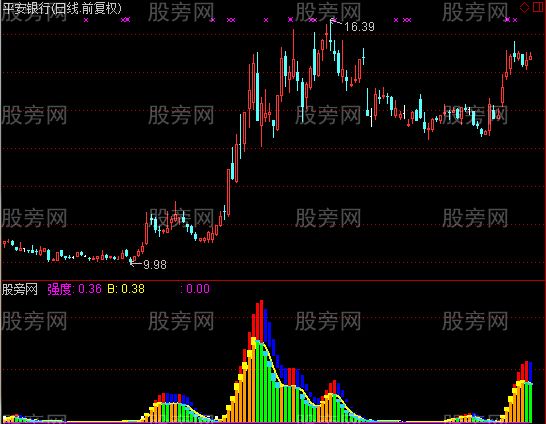Click the 16.39 high price label
This screenshot has height=424, width=546.
pyautogui.click(x=359, y=27)
